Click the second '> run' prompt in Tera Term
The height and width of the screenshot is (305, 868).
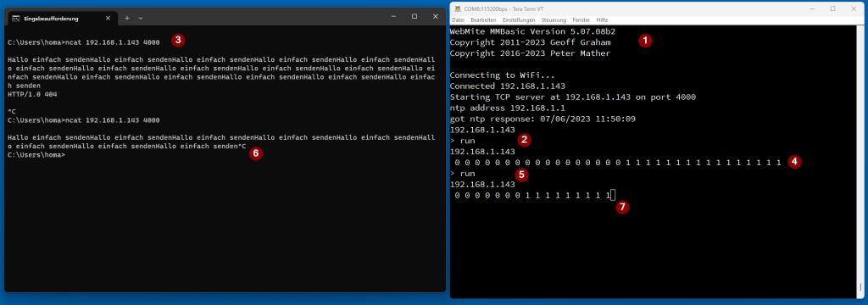tap(463, 174)
